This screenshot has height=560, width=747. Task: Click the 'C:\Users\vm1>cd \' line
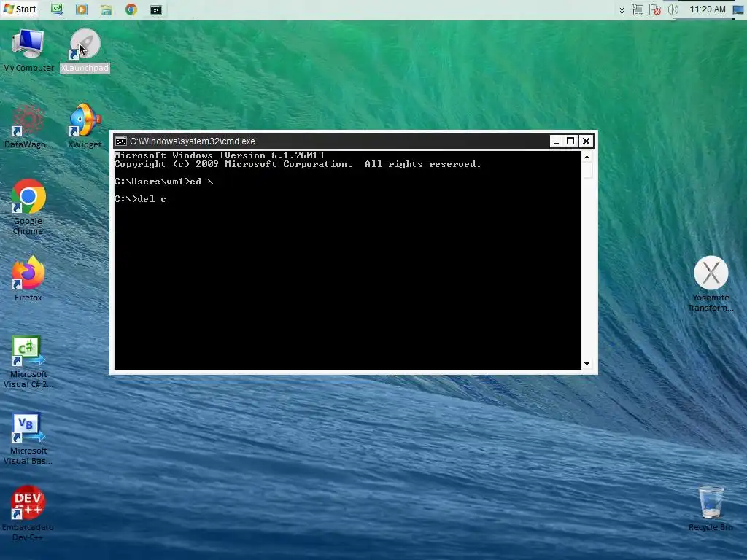click(164, 182)
